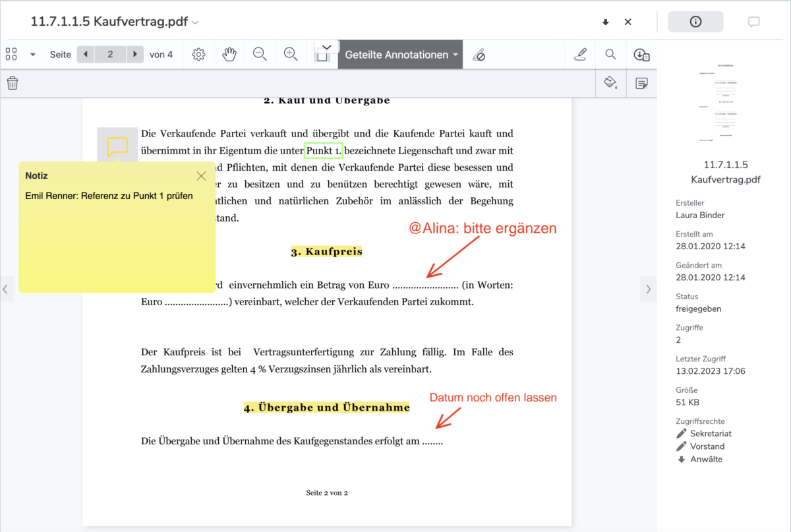
Task: Select the hand pan tool
Action: coord(229,55)
